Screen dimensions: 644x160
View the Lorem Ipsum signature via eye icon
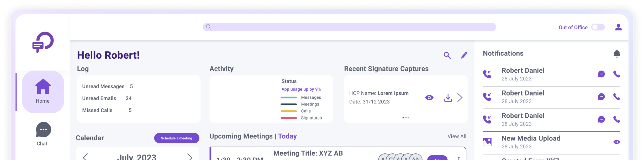429,98
